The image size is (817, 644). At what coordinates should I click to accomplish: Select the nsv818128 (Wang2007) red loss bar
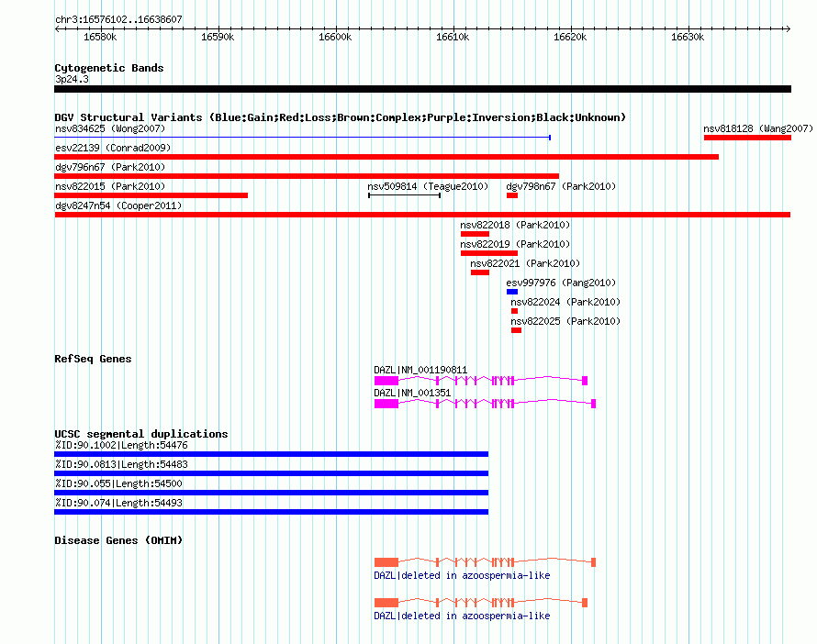(747, 138)
